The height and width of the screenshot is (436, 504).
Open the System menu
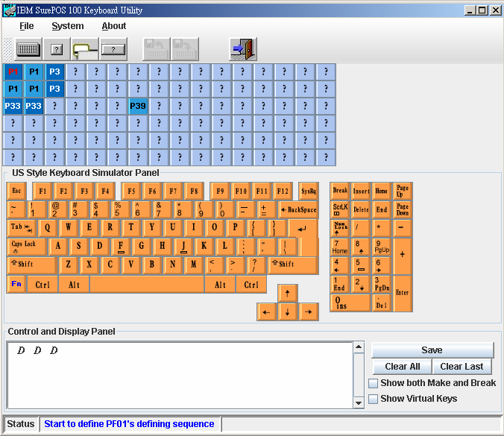[x=68, y=26]
